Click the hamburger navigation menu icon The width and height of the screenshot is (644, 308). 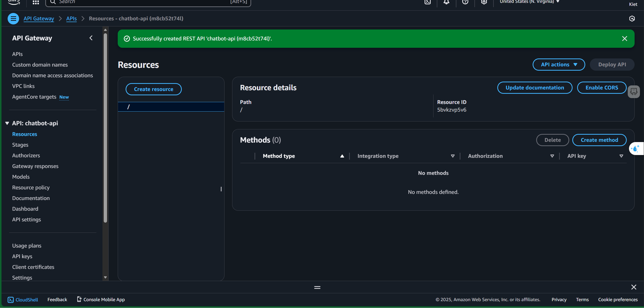(x=13, y=19)
